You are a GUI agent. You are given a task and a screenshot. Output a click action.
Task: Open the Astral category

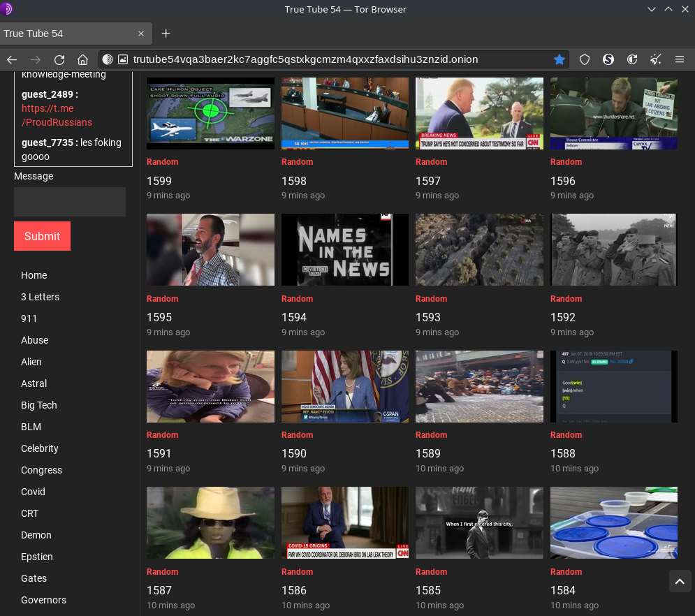[x=34, y=384]
